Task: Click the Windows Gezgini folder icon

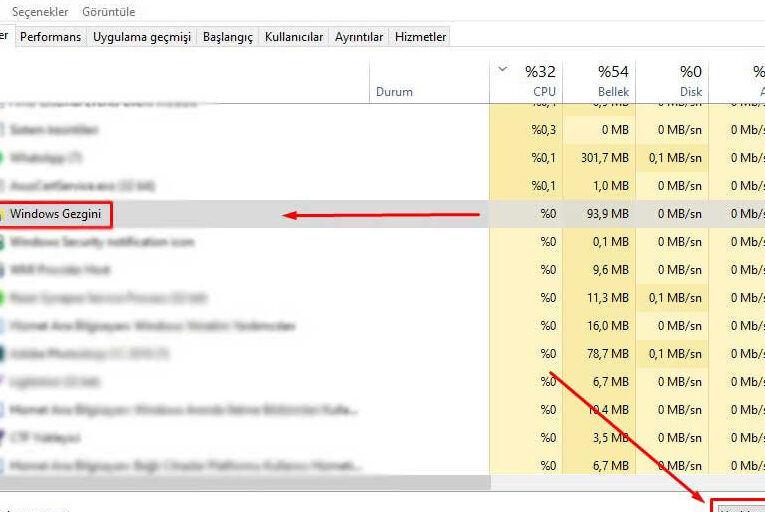Action: [3, 214]
